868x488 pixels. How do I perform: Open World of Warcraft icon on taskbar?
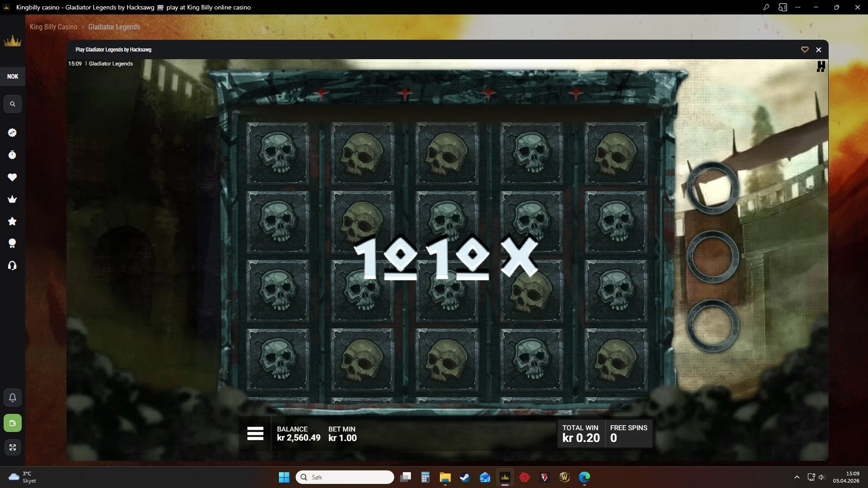[x=564, y=477]
